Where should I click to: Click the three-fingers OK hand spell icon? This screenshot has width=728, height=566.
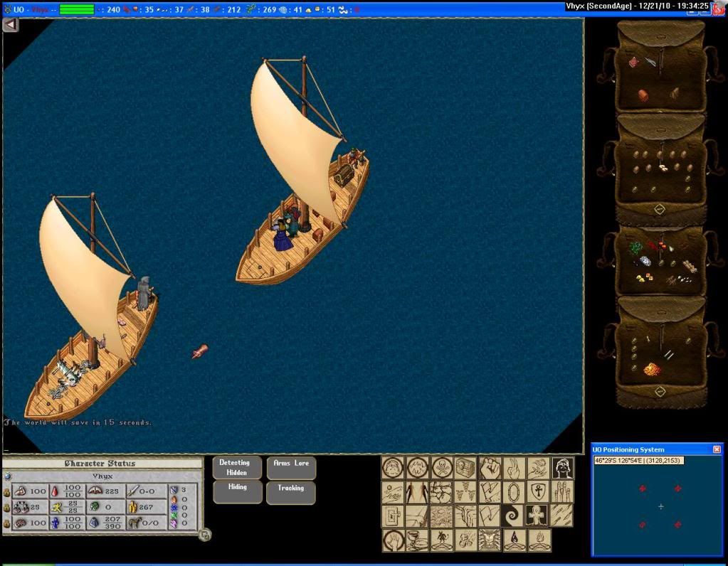point(514,468)
